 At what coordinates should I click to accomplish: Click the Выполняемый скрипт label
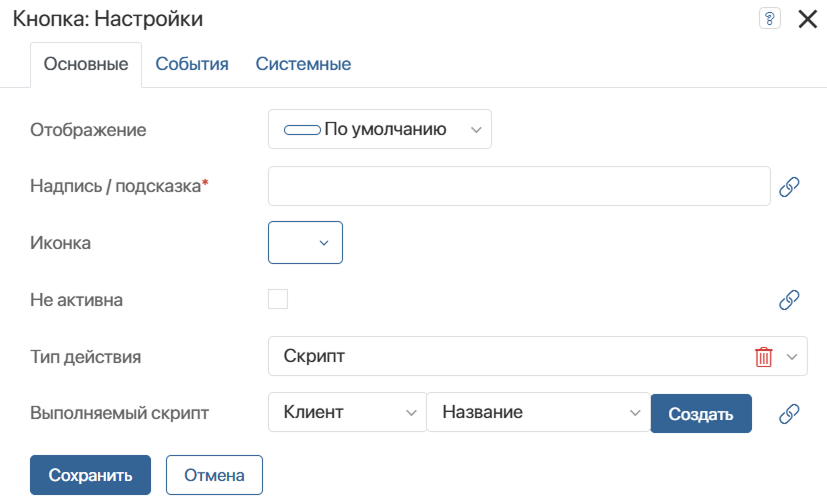[x=119, y=413]
